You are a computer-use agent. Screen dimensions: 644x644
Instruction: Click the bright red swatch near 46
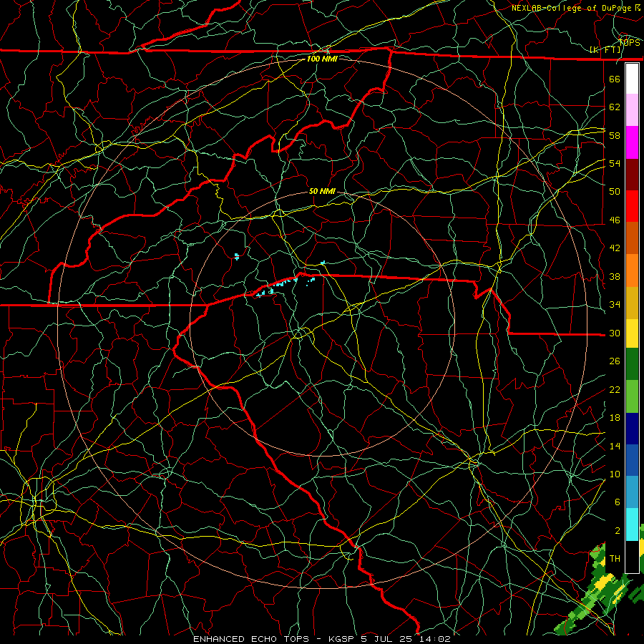pos(632,206)
